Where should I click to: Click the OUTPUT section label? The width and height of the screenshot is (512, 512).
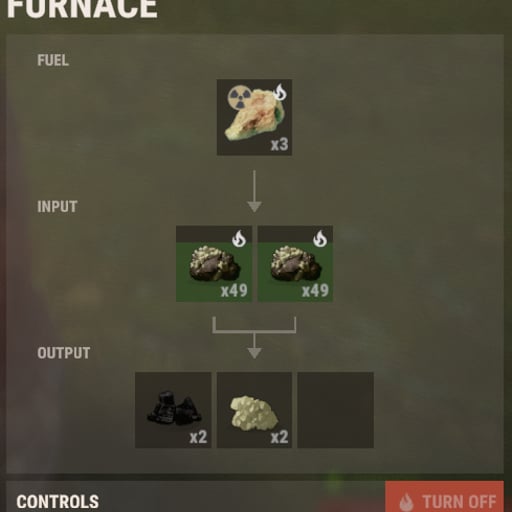tap(64, 353)
